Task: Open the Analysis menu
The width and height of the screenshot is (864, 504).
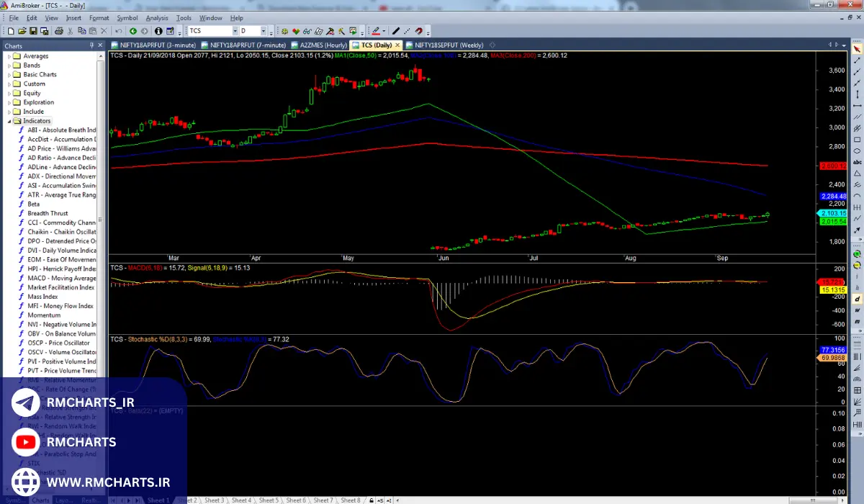Action: [x=156, y=18]
